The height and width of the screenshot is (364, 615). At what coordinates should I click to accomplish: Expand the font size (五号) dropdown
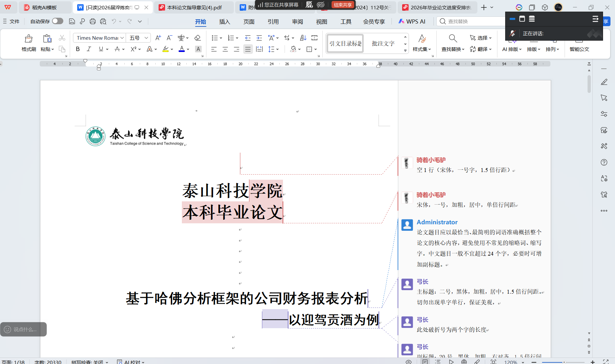click(x=146, y=38)
